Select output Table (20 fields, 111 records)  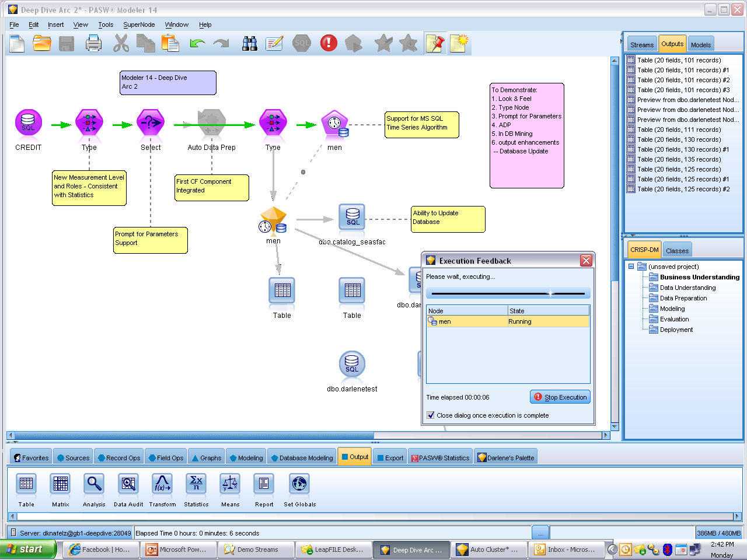679,129
